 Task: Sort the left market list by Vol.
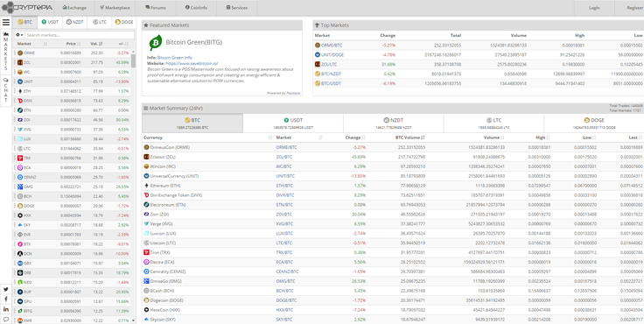pos(95,44)
